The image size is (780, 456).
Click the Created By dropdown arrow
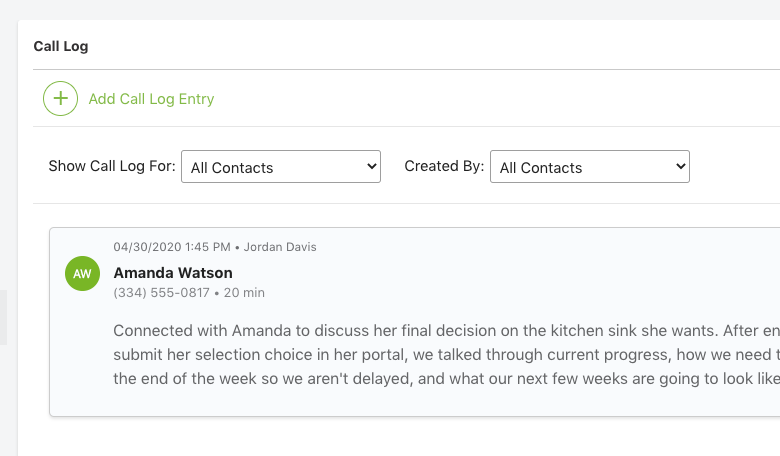pyautogui.click(x=681, y=167)
